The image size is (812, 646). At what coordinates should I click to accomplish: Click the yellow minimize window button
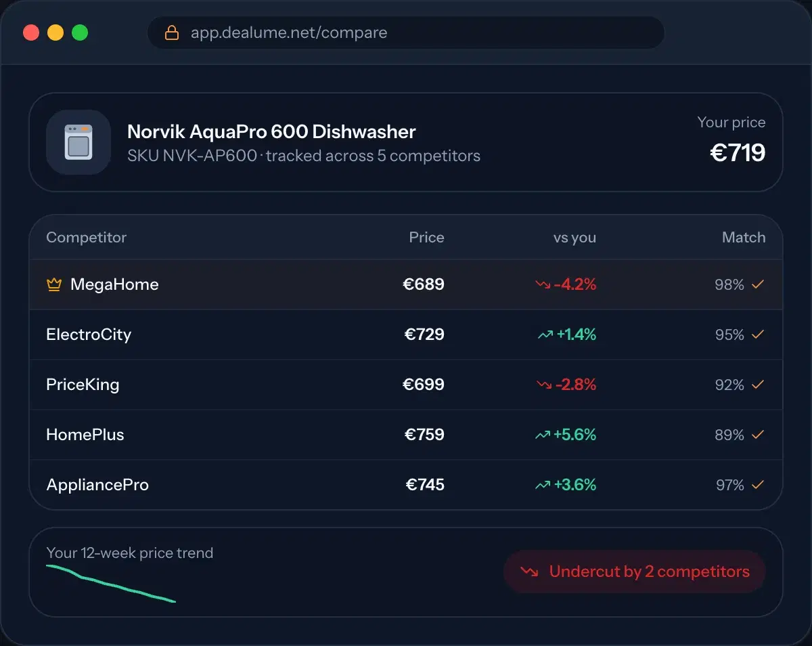point(55,33)
